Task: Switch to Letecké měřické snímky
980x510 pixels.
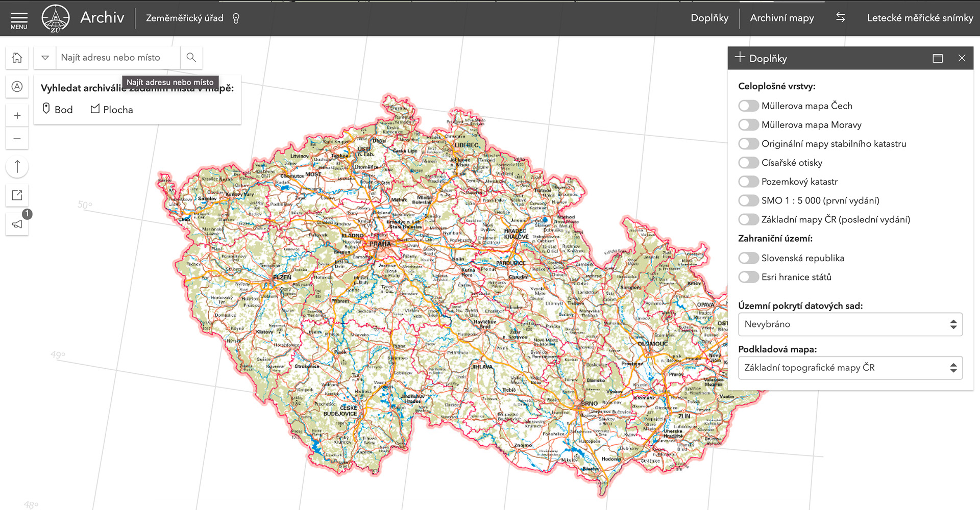Action: coord(920,18)
